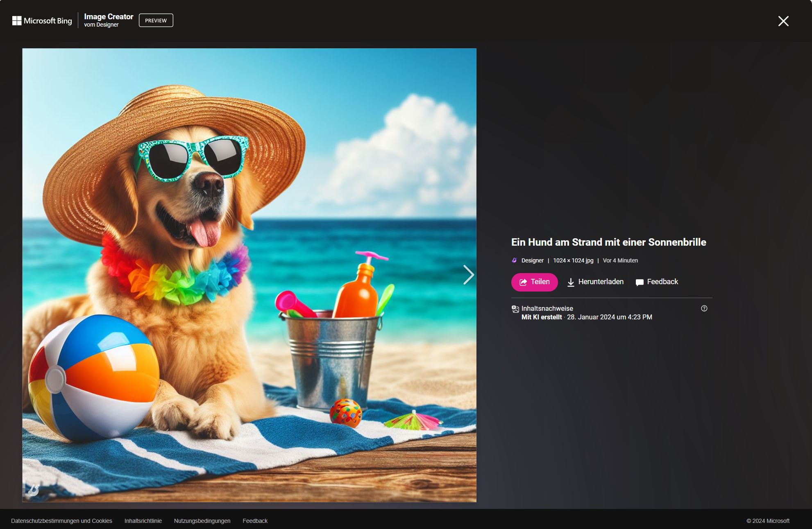
Task: Click the PREVIEW badge
Action: (x=156, y=20)
